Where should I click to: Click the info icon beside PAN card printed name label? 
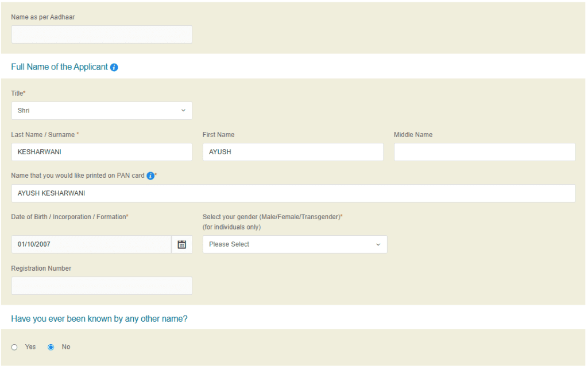point(150,176)
